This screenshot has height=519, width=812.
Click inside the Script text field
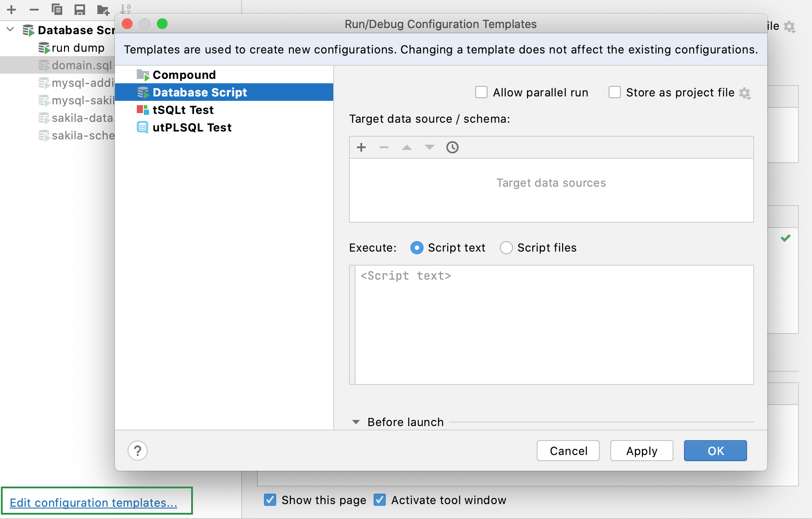tap(550, 324)
